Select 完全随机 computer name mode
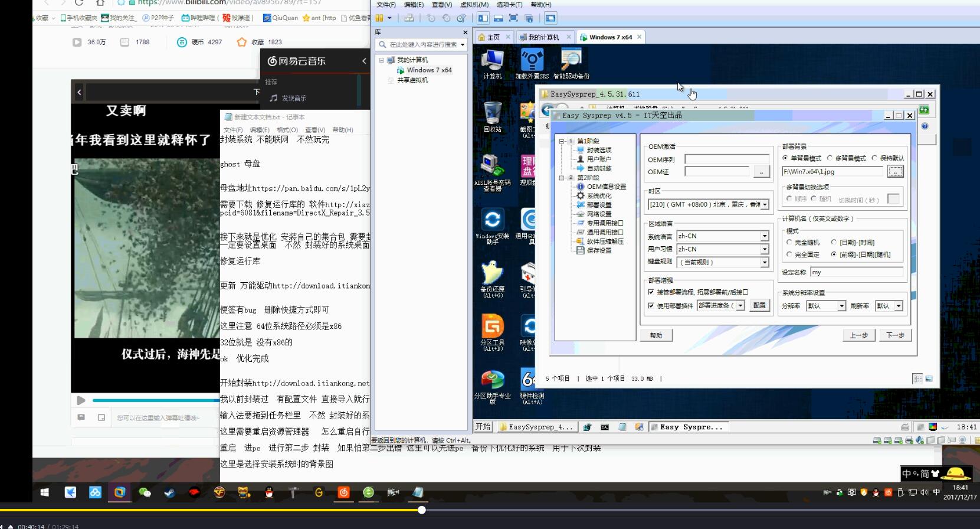This screenshot has height=529, width=980. tap(789, 242)
